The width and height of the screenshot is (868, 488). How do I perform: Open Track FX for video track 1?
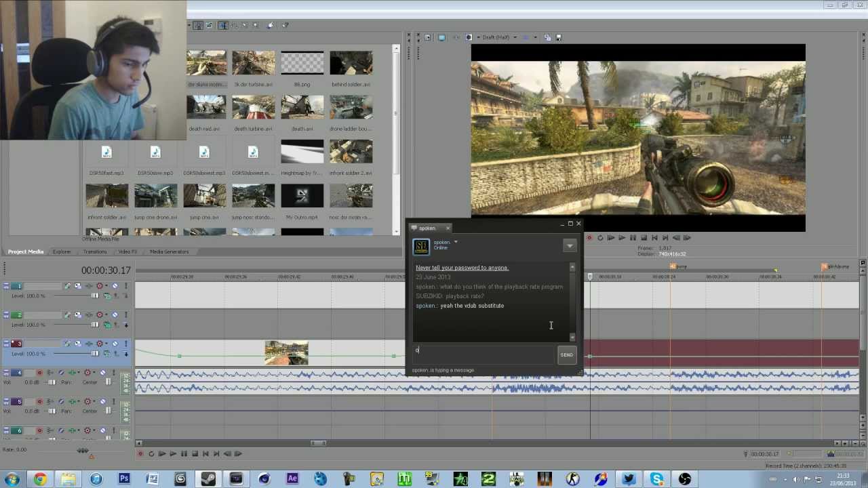point(89,286)
